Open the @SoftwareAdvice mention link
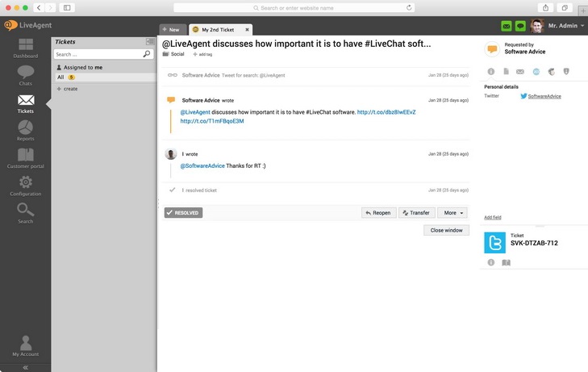 click(202, 165)
